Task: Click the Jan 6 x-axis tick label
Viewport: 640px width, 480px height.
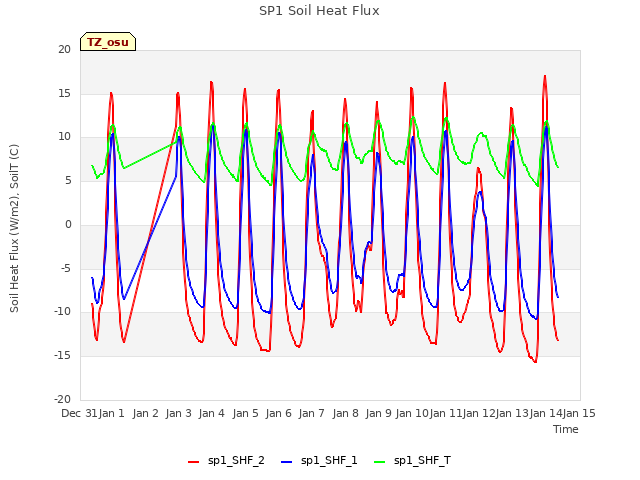Action: tap(279, 413)
